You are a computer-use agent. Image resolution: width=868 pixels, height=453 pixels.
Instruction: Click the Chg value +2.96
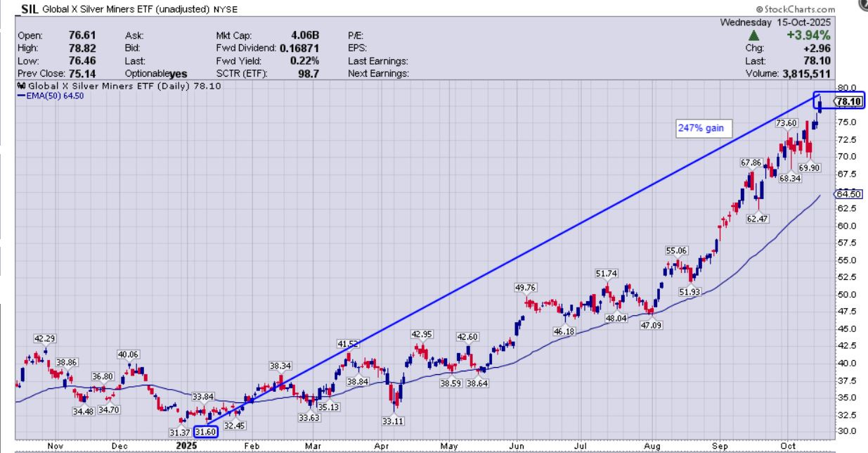coord(818,48)
